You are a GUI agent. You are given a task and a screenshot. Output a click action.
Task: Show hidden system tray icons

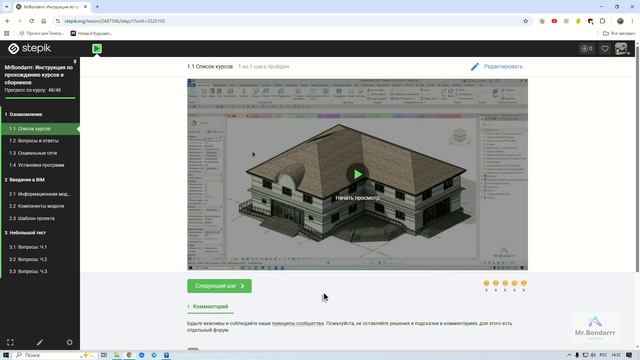(x=569, y=355)
